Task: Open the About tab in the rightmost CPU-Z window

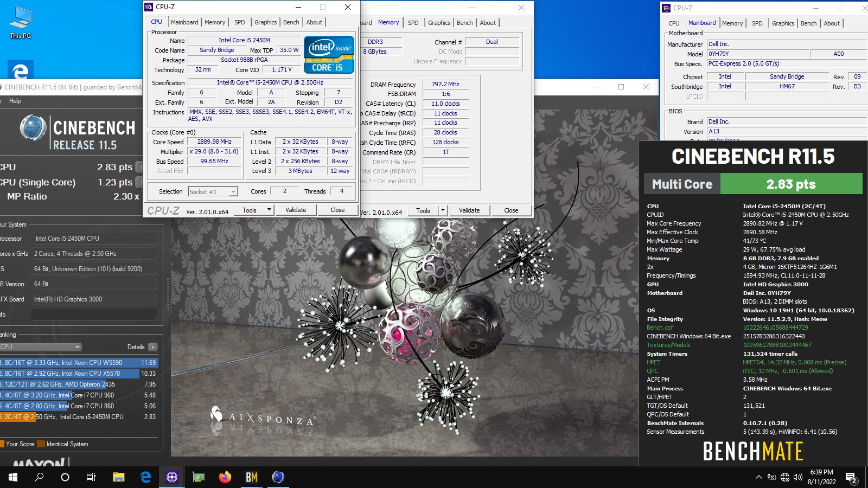Action: 832,23
